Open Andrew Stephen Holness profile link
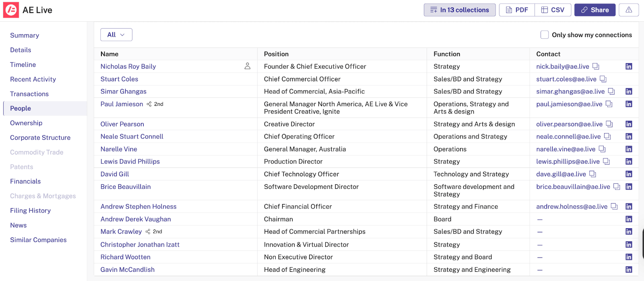This screenshot has width=644, height=281. pos(138,207)
